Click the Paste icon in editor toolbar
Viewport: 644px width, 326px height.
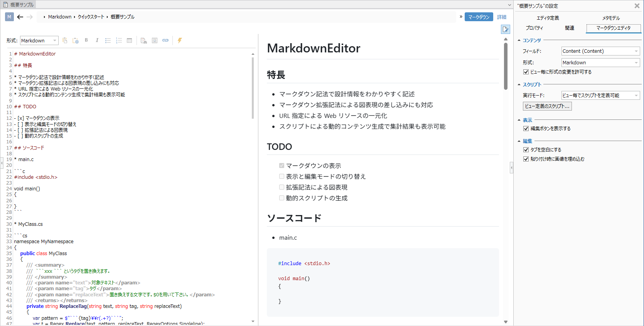coord(65,40)
